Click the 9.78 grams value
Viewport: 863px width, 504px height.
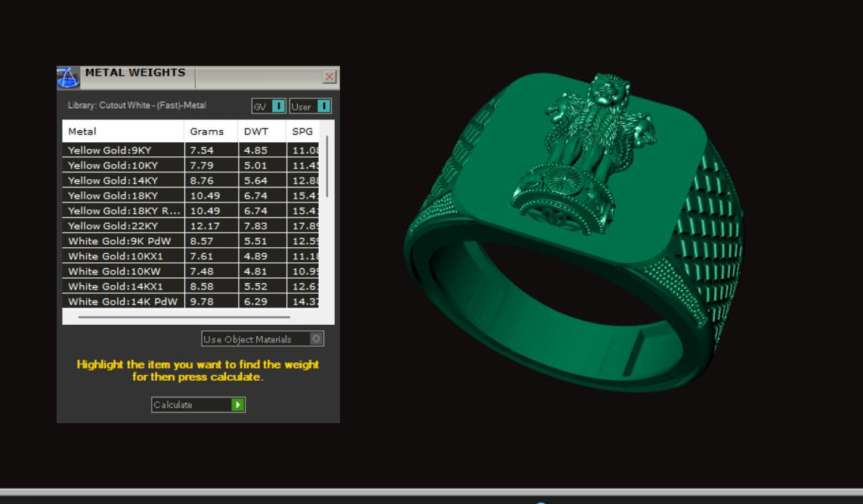[x=202, y=301]
